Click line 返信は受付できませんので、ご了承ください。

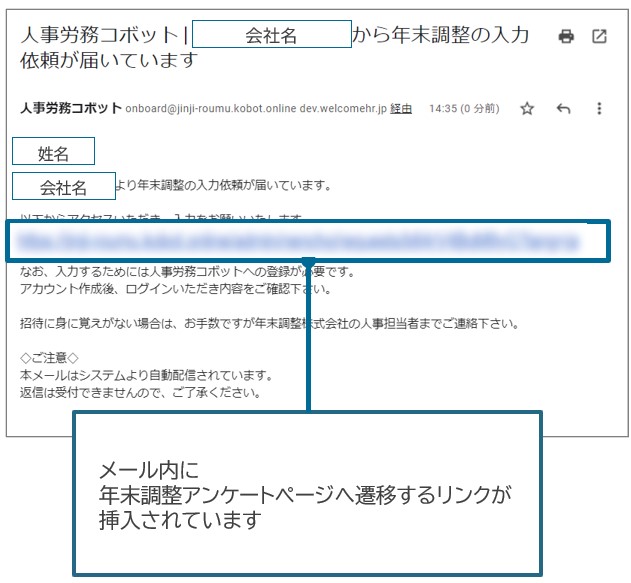(140, 392)
